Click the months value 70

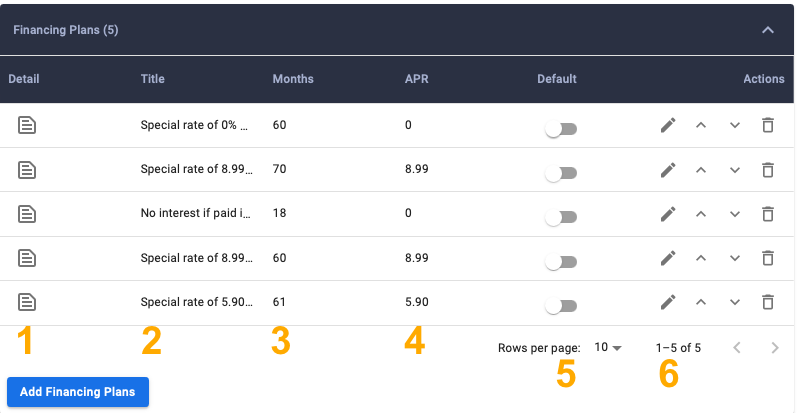279,169
